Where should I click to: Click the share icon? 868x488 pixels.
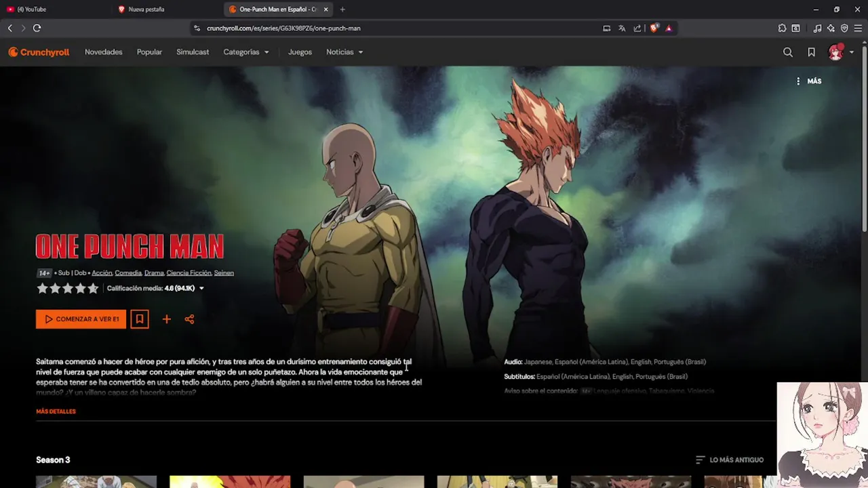point(189,319)
